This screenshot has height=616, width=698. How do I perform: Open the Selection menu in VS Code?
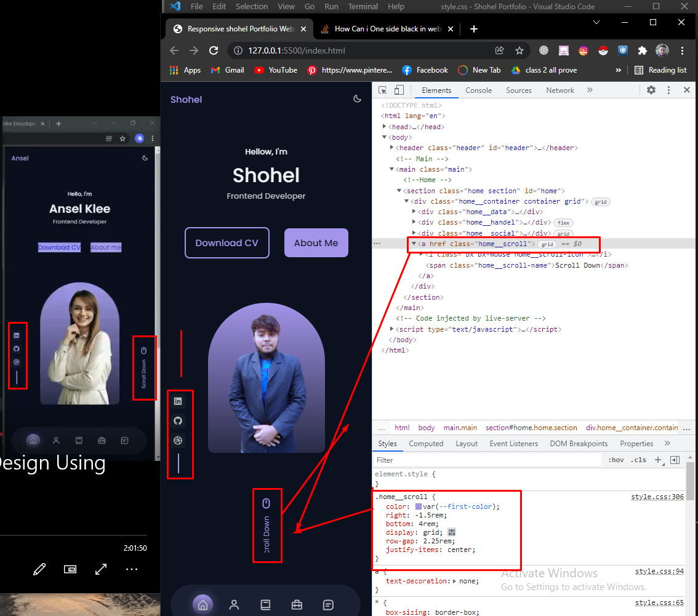[252, 6]
